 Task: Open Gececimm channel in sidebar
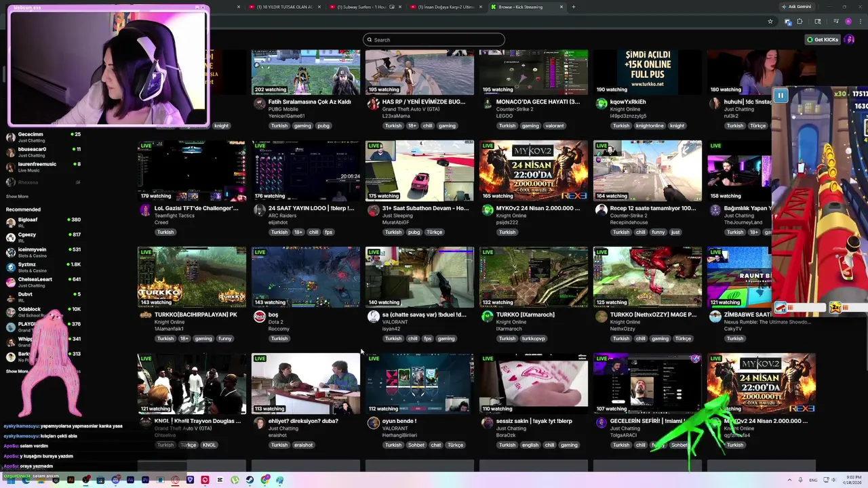43,137
